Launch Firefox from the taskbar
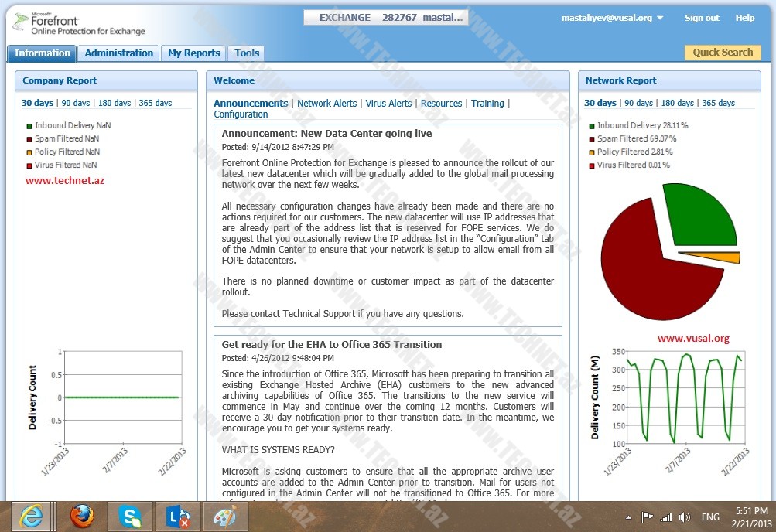 coord(81,516)
